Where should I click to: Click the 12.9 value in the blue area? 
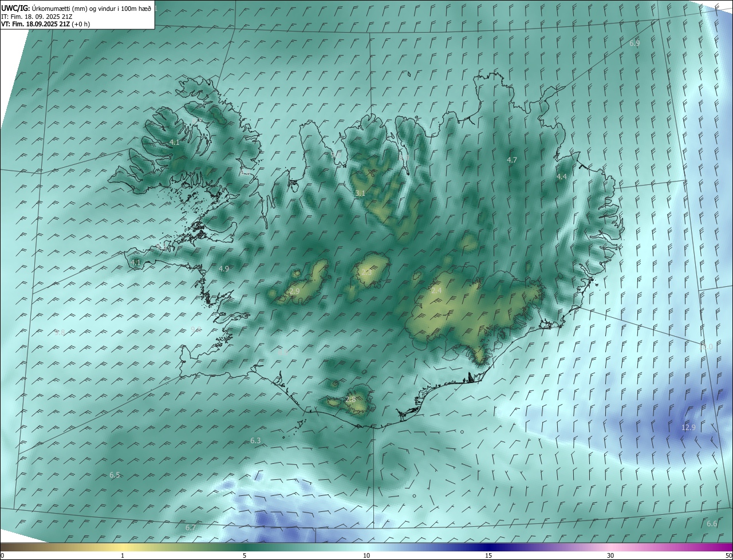tap(688, 427)
